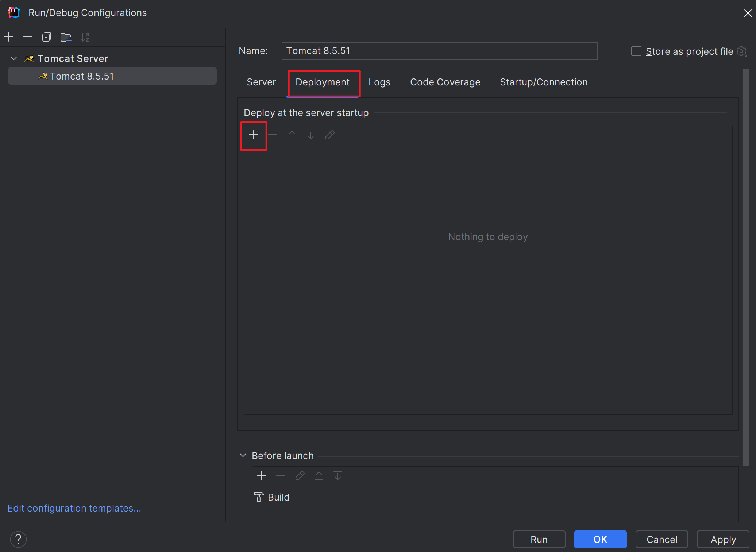Switch to the Startup/Connection tab

click(544, 82)
